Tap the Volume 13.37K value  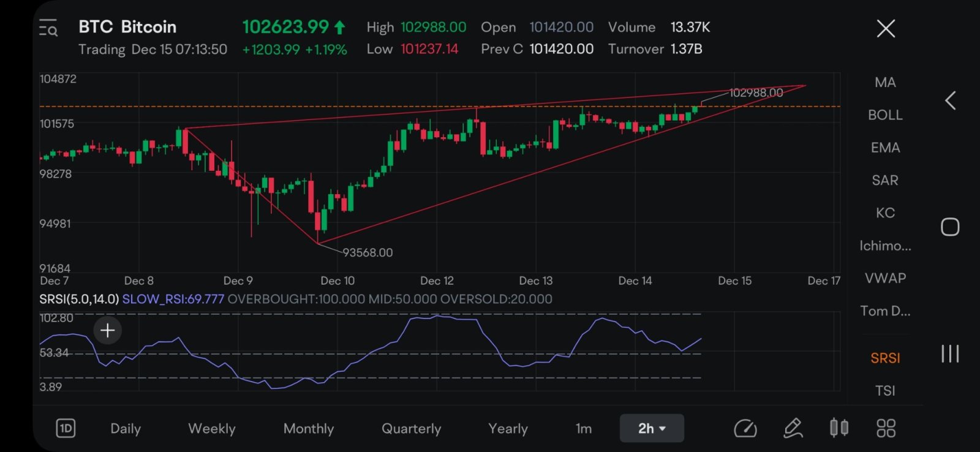[690, 27]
